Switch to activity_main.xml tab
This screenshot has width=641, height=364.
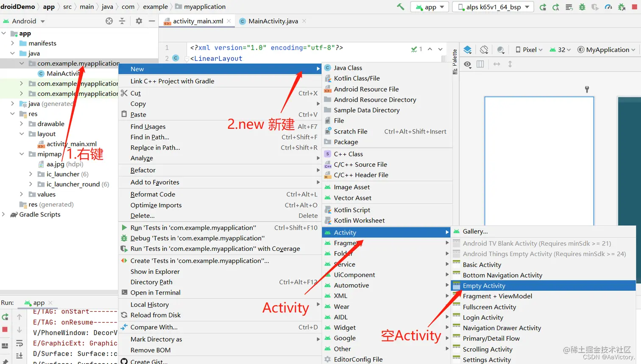click(198, 21)
